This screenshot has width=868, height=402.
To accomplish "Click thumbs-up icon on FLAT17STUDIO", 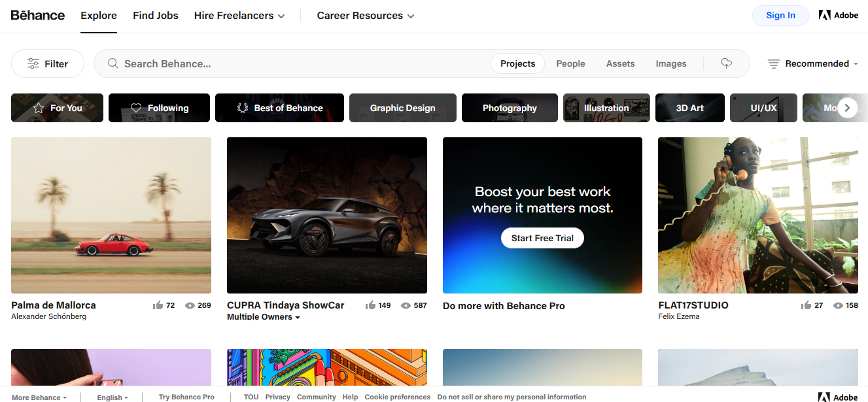I will [807, 305].
